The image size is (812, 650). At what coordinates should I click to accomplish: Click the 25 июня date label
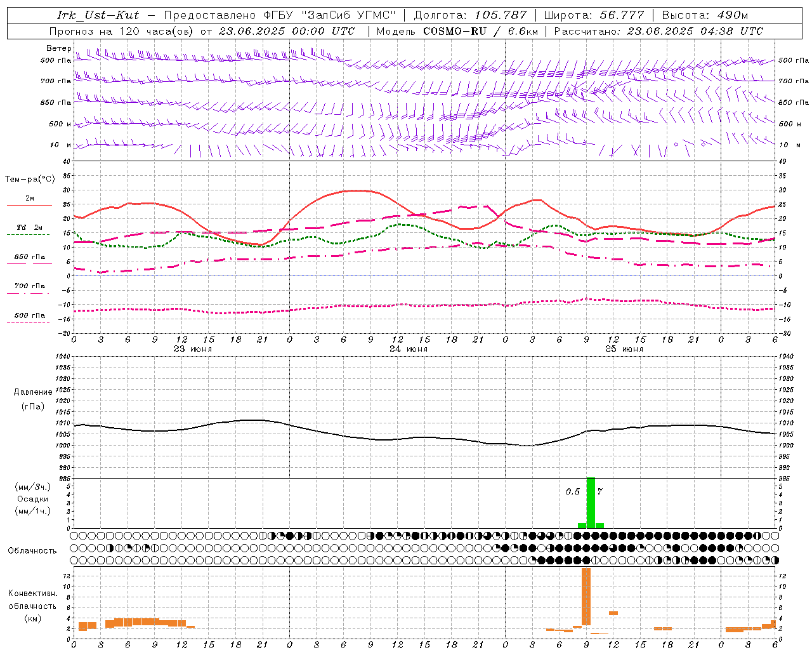click(x=624, y=349)
